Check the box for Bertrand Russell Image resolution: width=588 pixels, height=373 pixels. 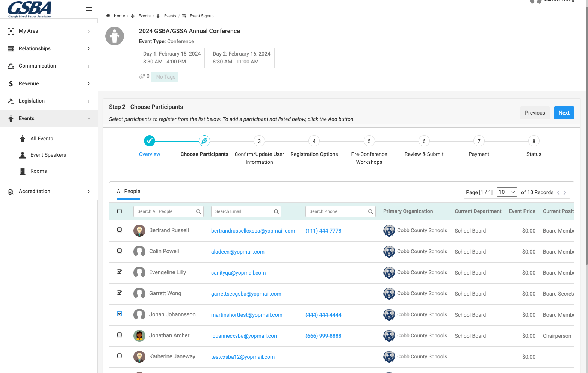pos(119,230)
